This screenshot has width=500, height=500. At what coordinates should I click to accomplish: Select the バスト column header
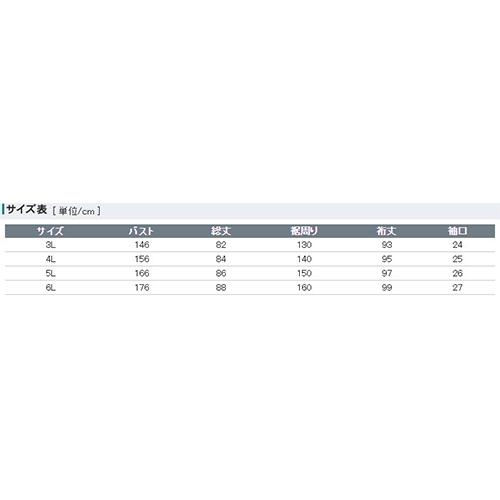coord(142,231)
